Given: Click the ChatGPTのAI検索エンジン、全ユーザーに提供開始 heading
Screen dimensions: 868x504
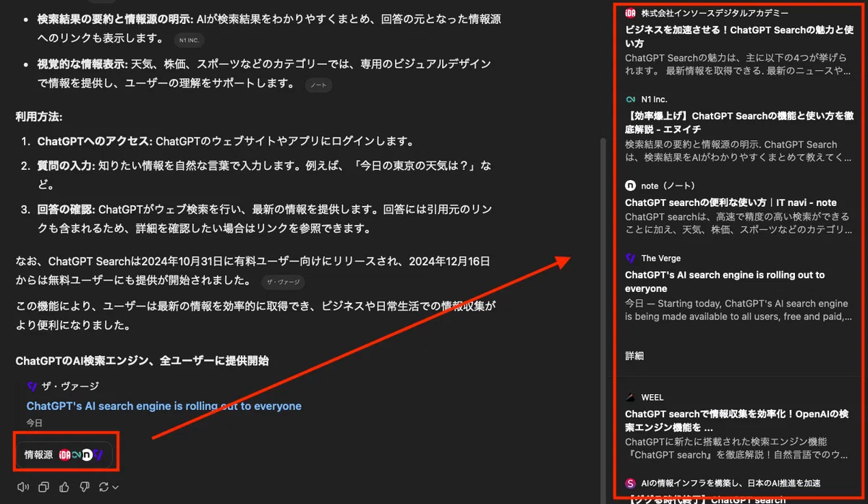Looking at the screenshot, I should [x=142, y=360].
